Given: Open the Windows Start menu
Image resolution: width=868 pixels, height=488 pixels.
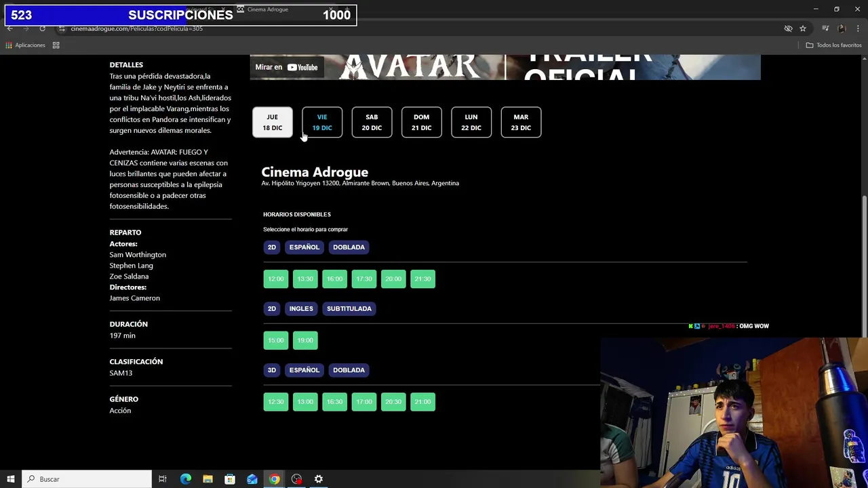Looking at the screenshot, I should tap(11, 479).
